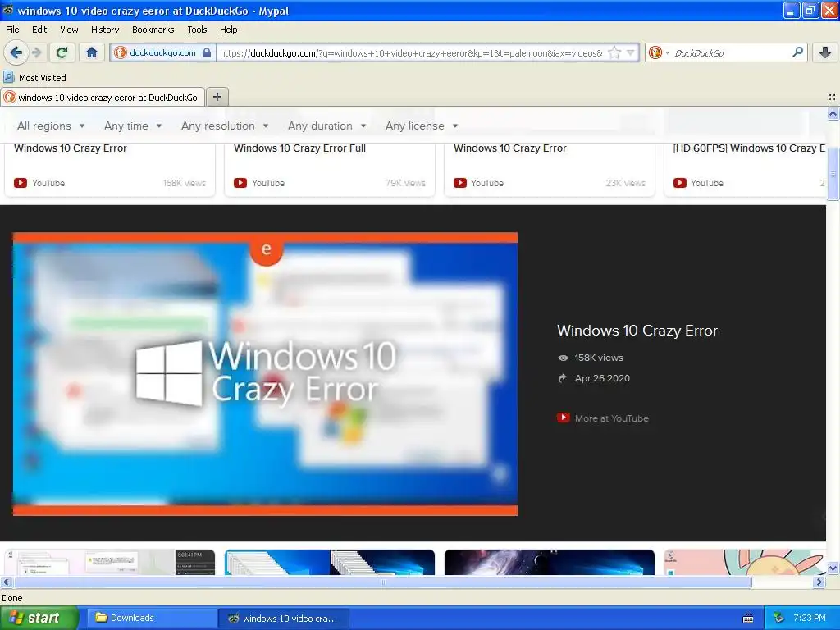Open Windows 10 Crazy Error Full result
Screen dimensions: 840x630
(x=330, y=169)
